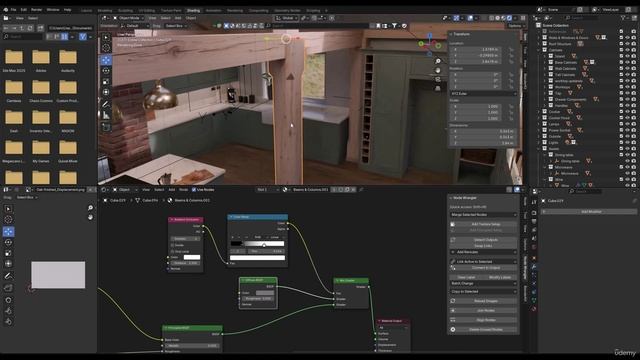The width and height of the screenshot is (640, 360).
Task: Open the Render menu
Action: click(x=36, y=9)
